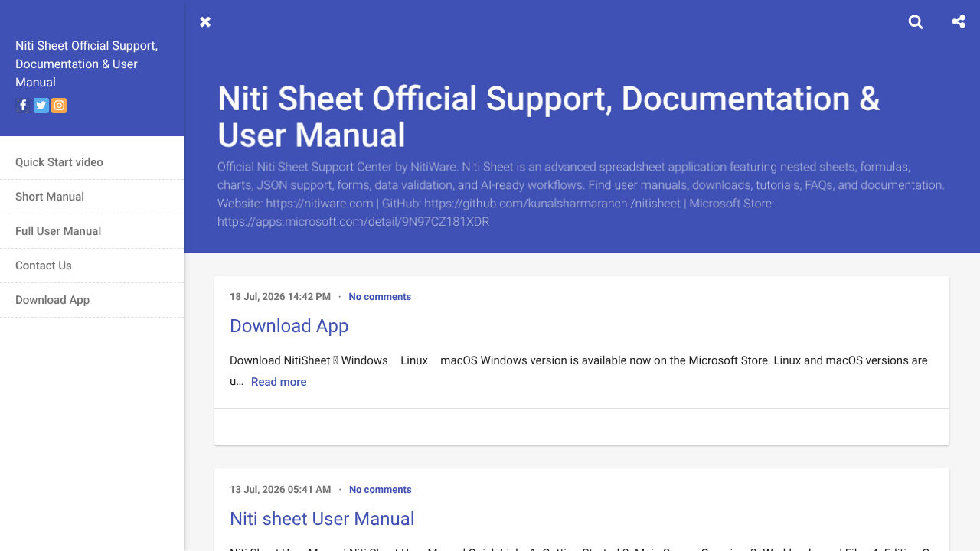Screen dimensions: 980x551
Task: Close the sidebar with the X icon
Action: point(205,22)
